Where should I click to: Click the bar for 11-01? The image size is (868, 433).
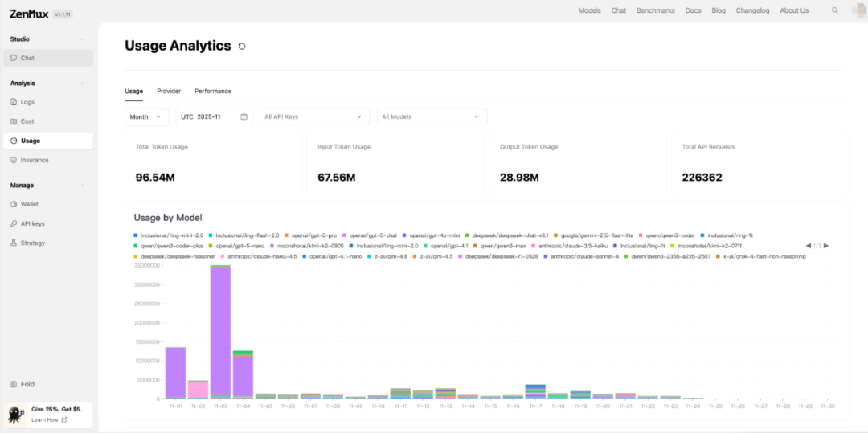point(175,373)
